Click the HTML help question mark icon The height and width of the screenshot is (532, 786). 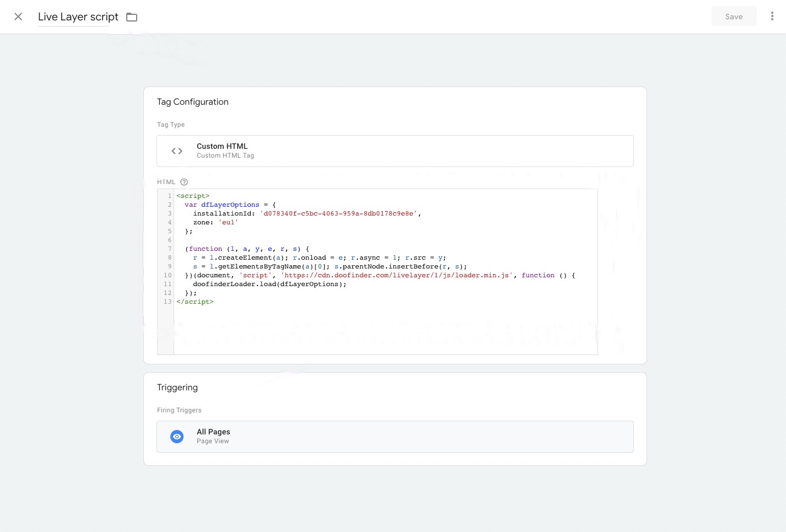184,182
